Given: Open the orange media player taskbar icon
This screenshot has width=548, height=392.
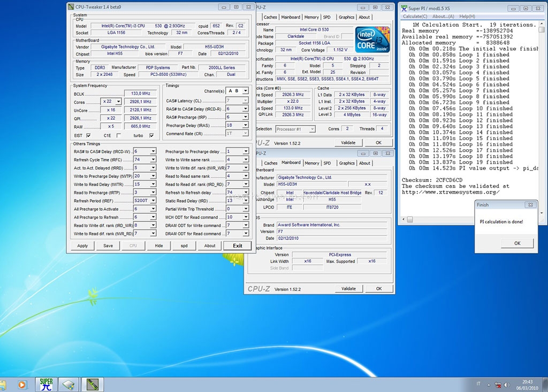Looking at the screenshot, I should (21, 385).
